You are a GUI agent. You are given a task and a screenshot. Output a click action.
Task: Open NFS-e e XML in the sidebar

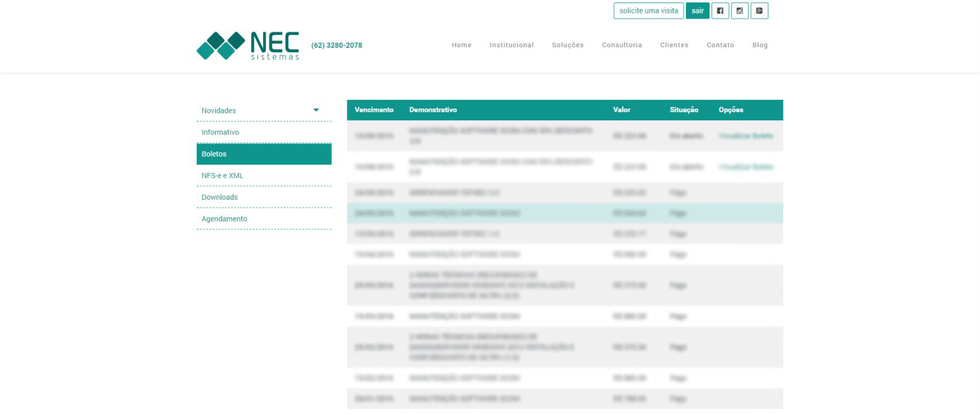point(222,176)
